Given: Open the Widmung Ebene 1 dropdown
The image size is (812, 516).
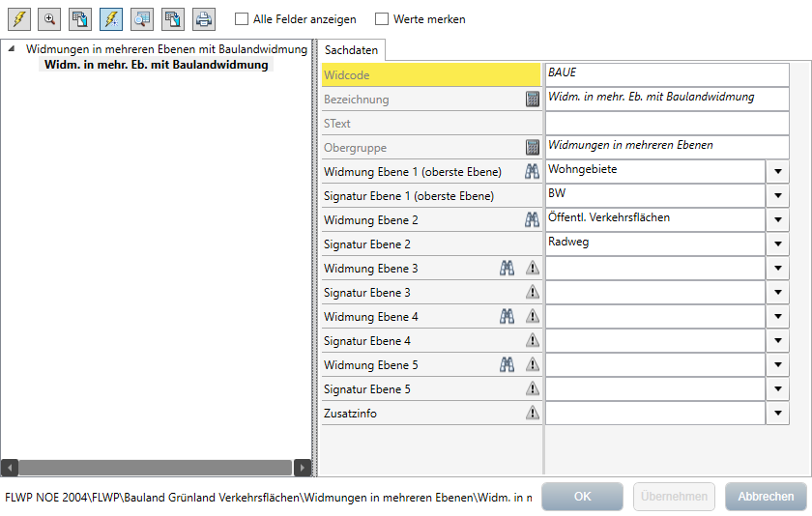Looking at the screenshot, I should pyautogui.click(x=778, y=172).
